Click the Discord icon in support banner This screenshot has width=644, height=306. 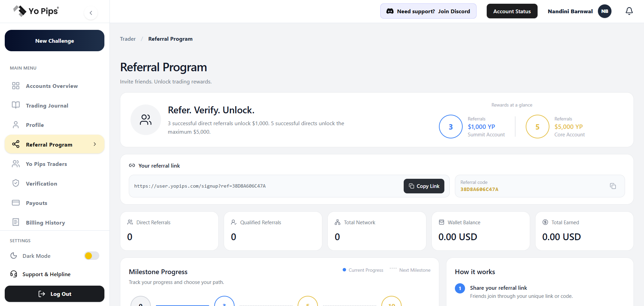tap(390, 11)
